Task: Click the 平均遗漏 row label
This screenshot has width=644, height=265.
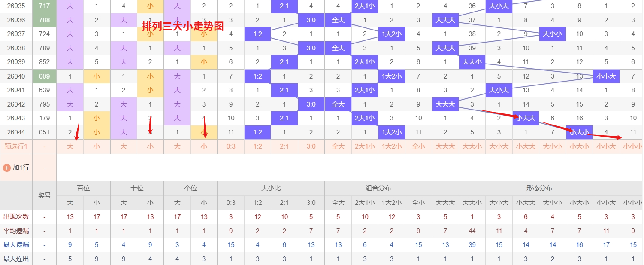Action: (x=16, y=231)
